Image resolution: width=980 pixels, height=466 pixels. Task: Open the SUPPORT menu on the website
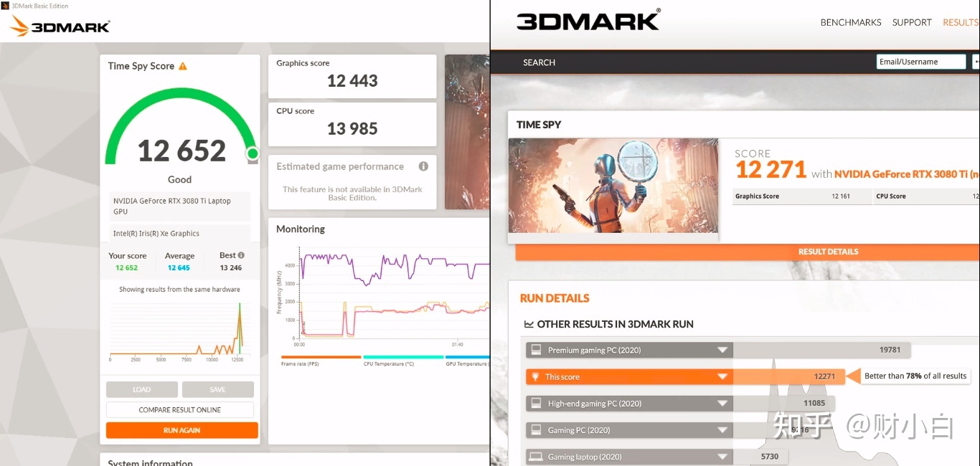pyautogui.click(x=912, y=22)
